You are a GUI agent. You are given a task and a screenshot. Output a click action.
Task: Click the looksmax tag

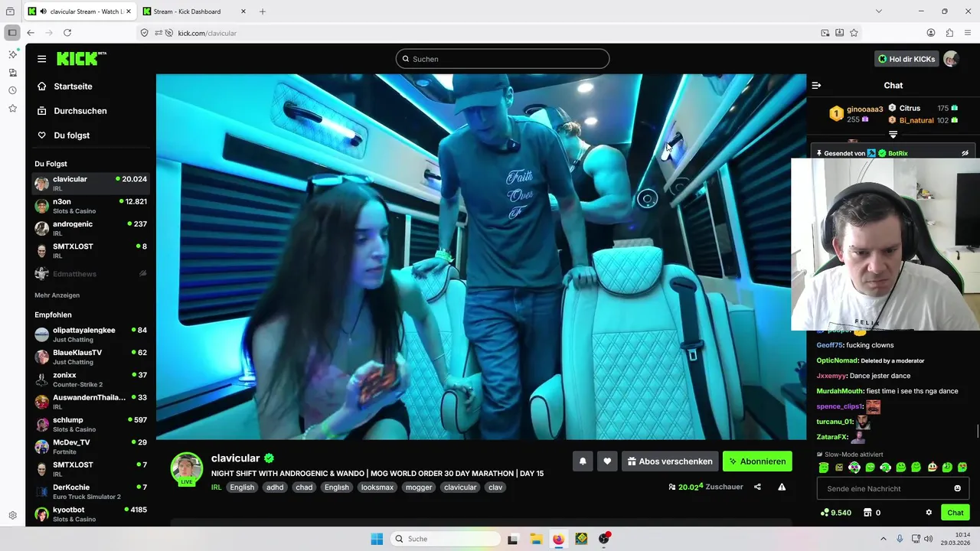377,487
